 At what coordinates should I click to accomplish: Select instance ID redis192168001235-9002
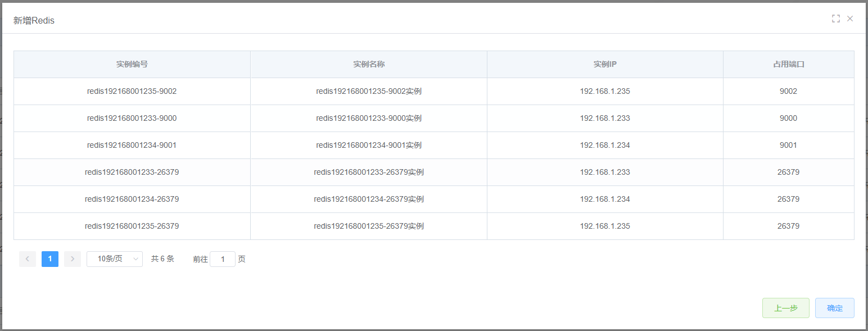(132, 91)
